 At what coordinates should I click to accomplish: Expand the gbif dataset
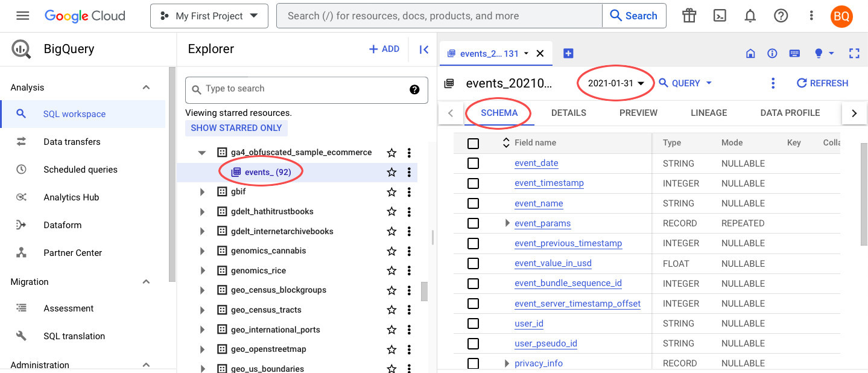(x=202, y=192)
